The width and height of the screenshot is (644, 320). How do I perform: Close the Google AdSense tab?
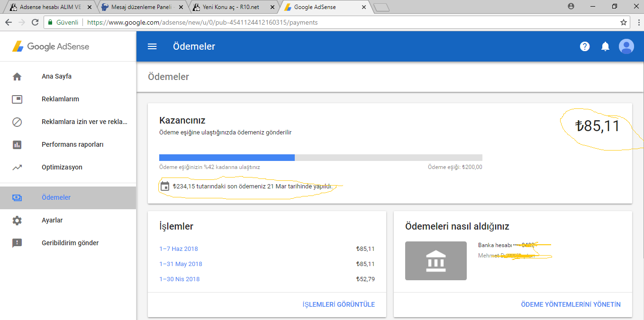(x=364, y=8)
